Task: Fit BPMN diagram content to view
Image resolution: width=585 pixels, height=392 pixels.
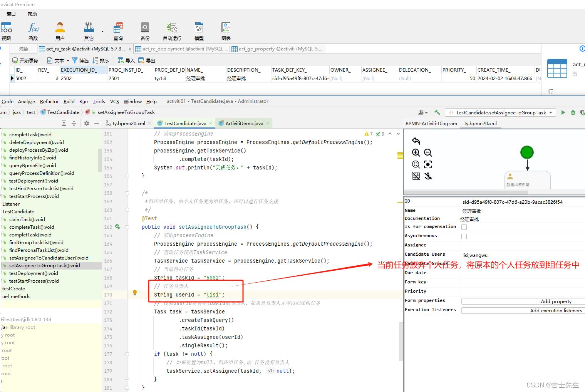Action: point(428,164)
